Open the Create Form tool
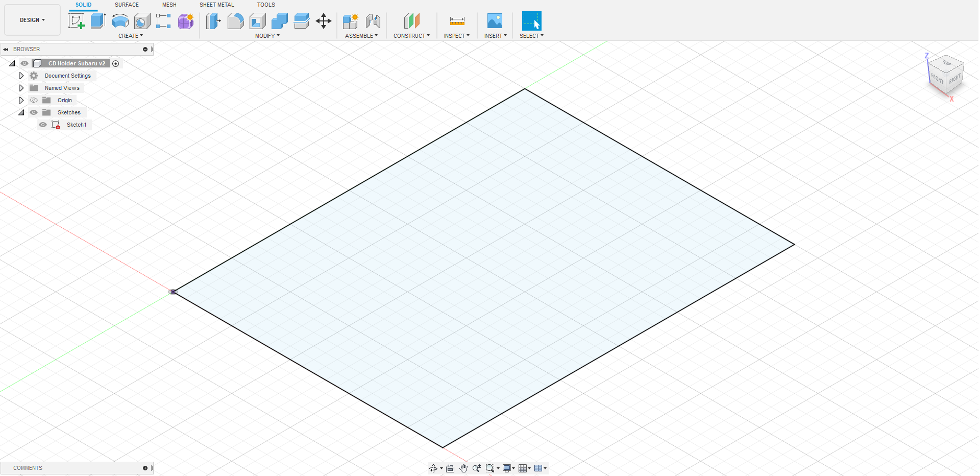Screen dimensions: 980x476 [x=186, y=21]
